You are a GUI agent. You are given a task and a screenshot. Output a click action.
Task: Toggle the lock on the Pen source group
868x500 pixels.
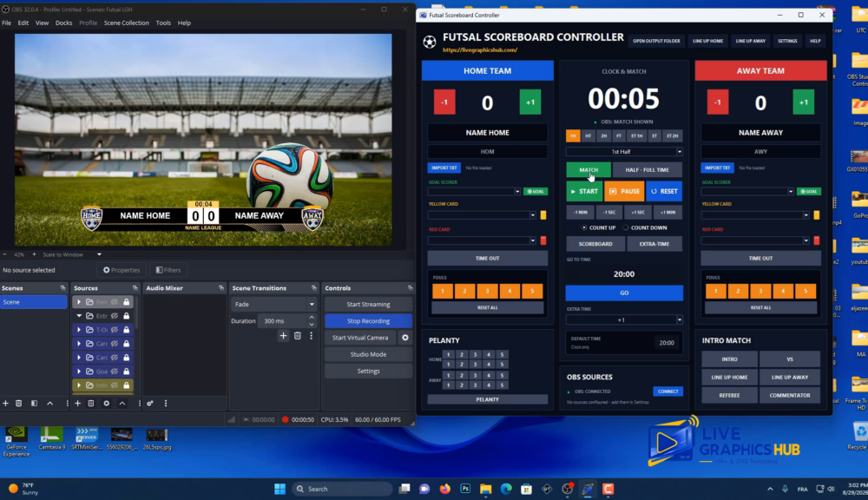(127, 302)
